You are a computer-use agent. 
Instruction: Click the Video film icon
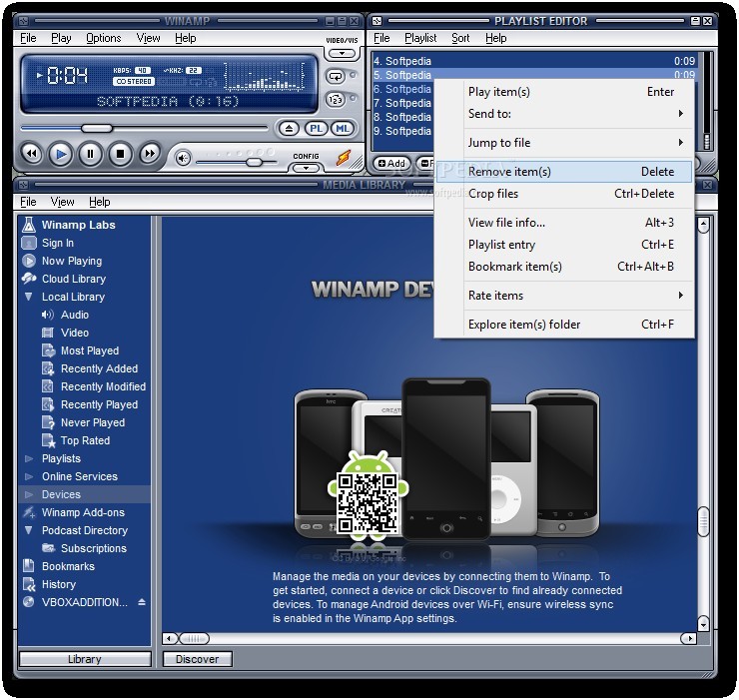click(48, 333)
